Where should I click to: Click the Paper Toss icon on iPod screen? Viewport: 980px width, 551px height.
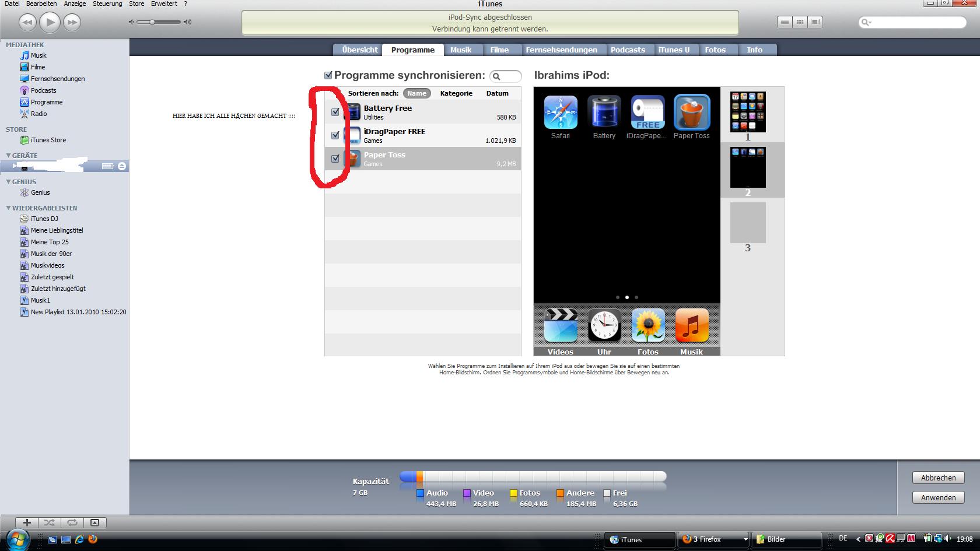point(692,112)
